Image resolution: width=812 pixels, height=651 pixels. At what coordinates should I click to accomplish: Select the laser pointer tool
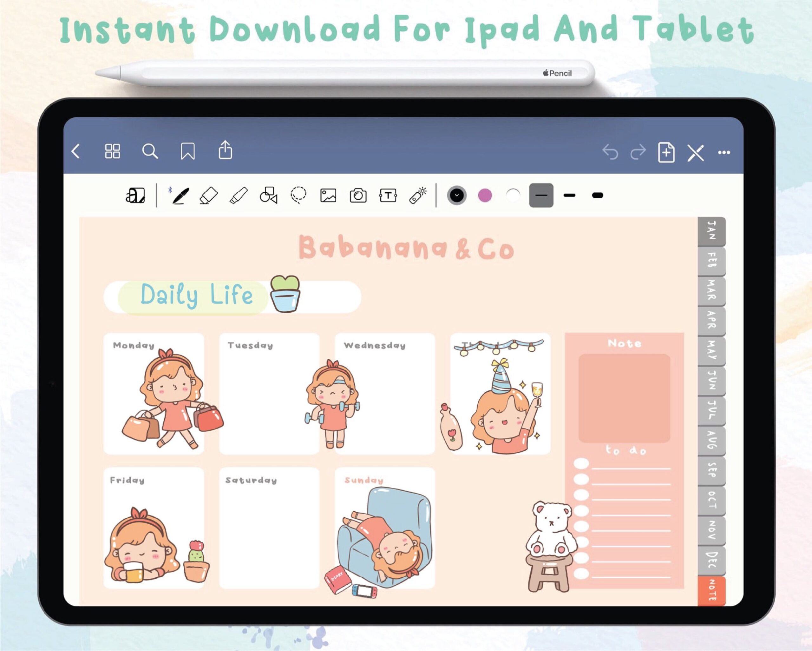pyautogui.click(x=418, y=195)
